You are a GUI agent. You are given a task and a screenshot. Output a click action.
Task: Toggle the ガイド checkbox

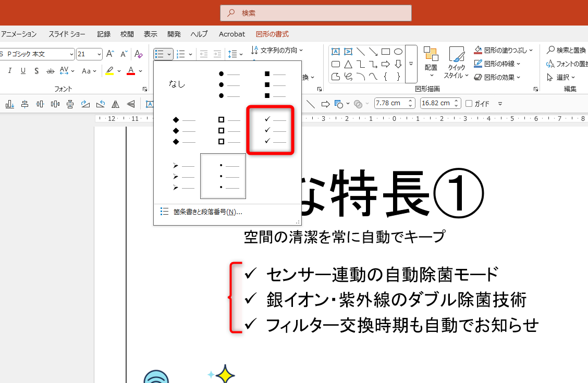470,103
